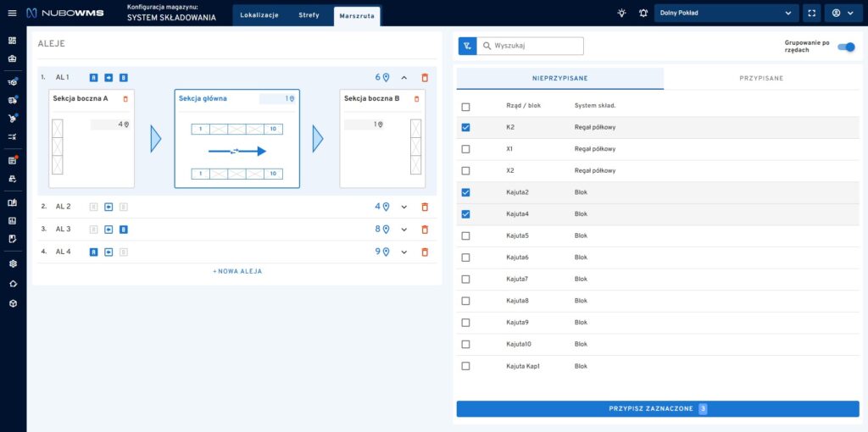Collapse aisle AL 1 chevron

pyautogui.click(x=404, y=78)
